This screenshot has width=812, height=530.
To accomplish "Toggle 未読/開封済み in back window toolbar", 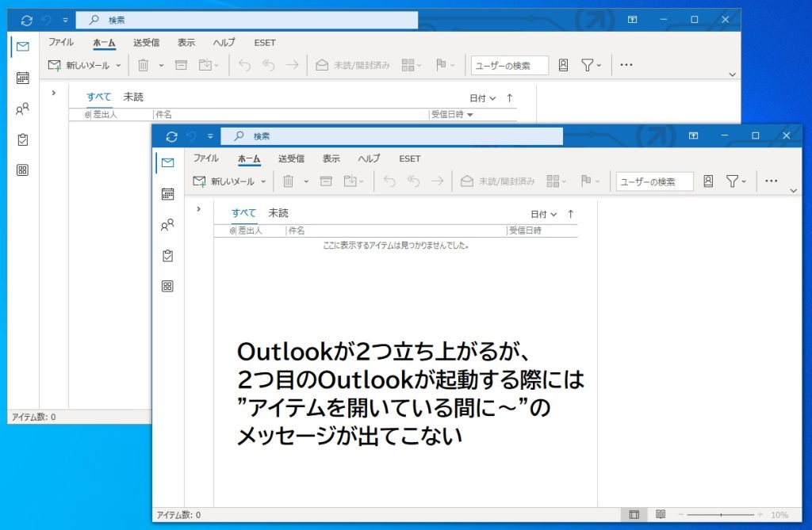I will [353, 65].
